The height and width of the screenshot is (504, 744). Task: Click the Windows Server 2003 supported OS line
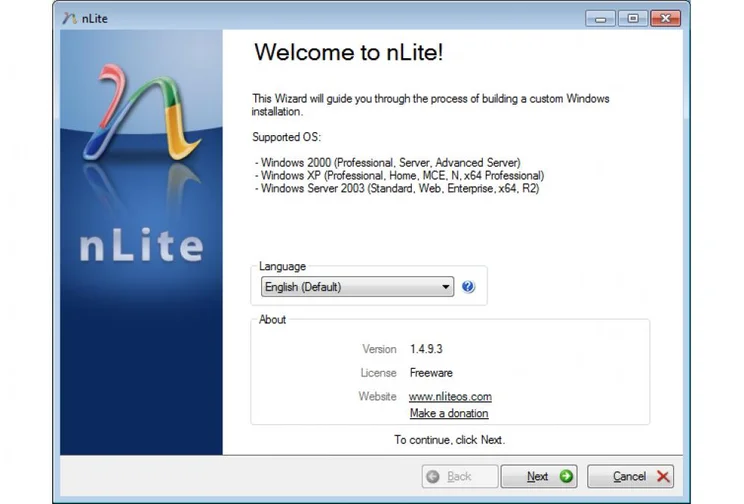pyautogui.click(x=397, y=188)
